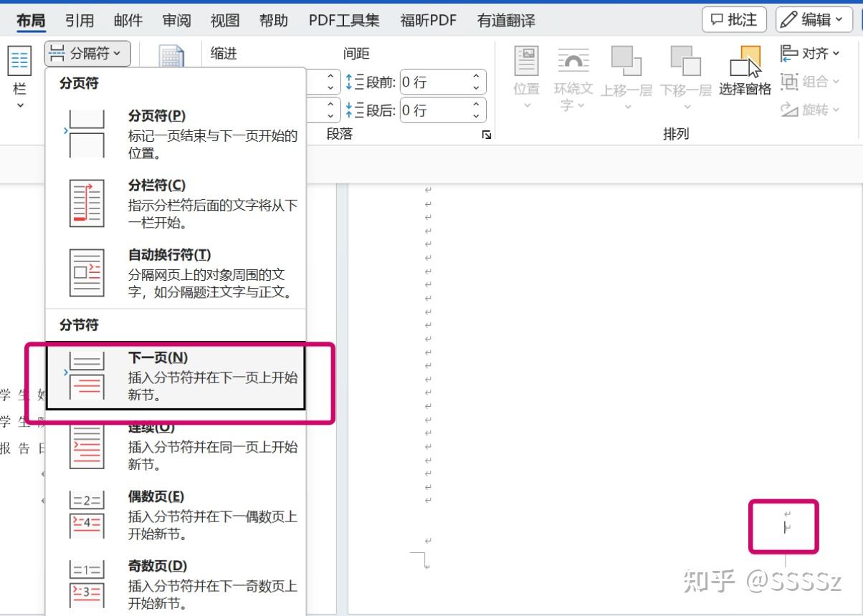Decrease 段后 spacing with down arrow
The image size is (863, 616).
pyautogui.click(x=477, y=117)
